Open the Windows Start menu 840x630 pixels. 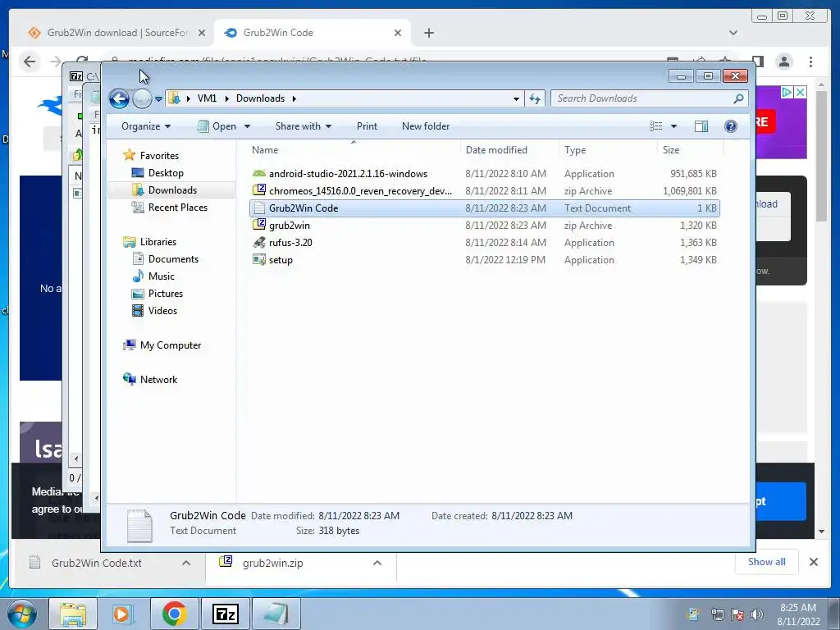[21, 614]
